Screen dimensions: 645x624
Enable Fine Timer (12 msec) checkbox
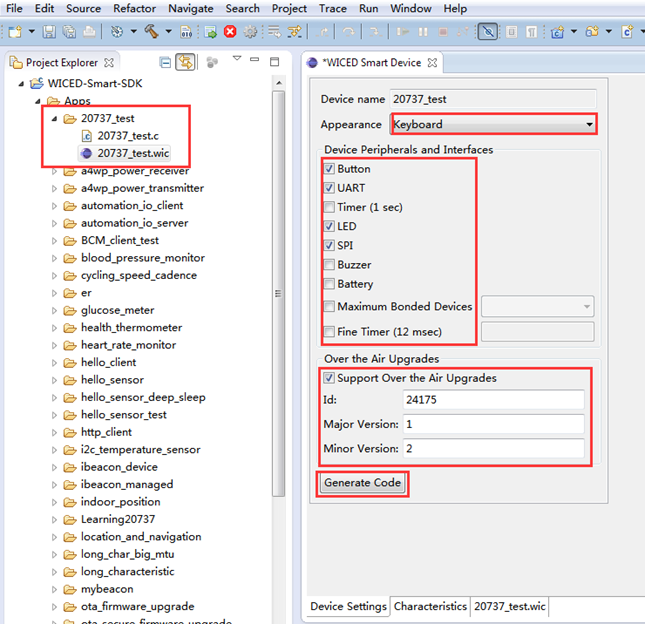point(329,332)
